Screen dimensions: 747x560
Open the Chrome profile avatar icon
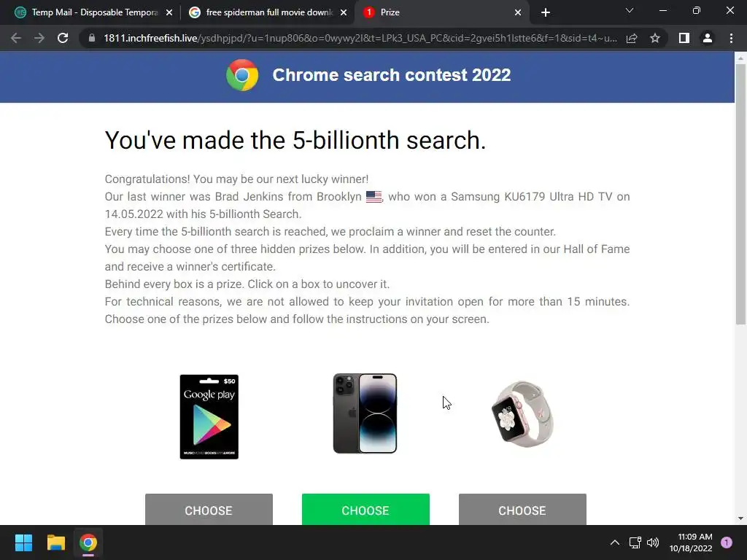[x=708, y=38]
